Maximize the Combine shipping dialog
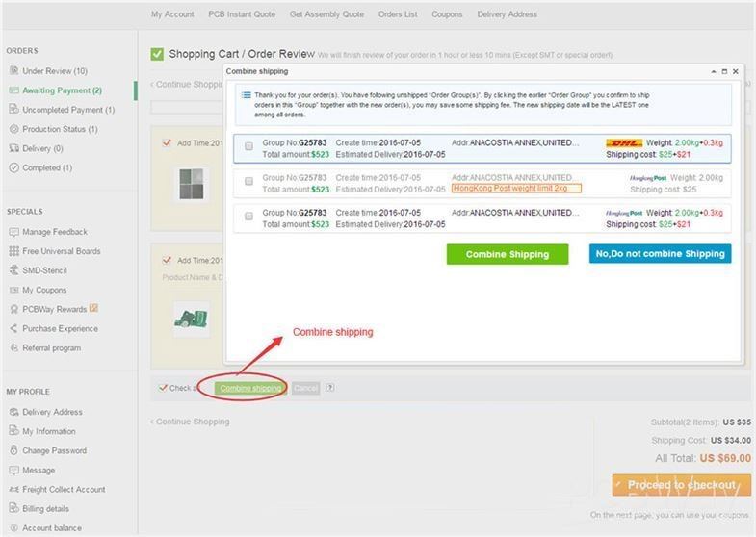 (x=724, y=71)
